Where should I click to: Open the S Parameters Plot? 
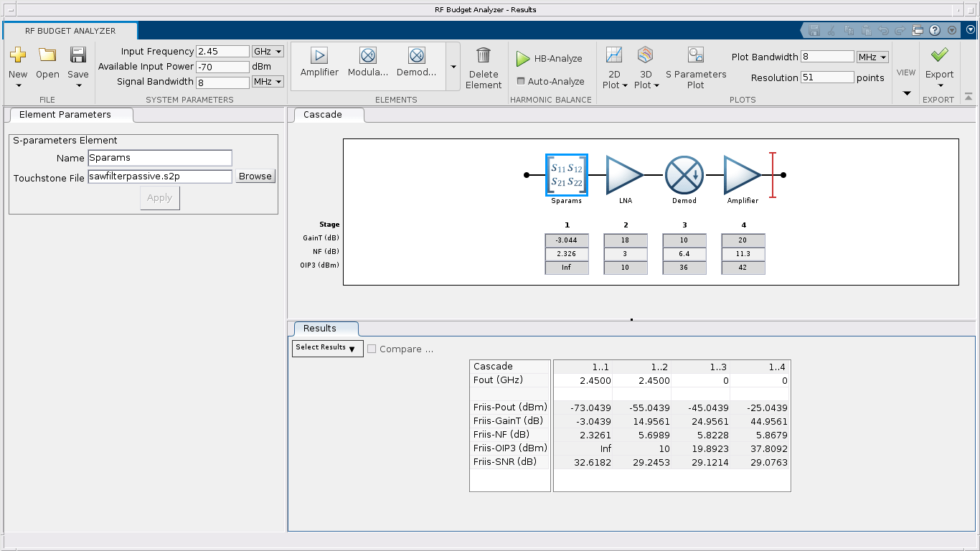(695, 56)
